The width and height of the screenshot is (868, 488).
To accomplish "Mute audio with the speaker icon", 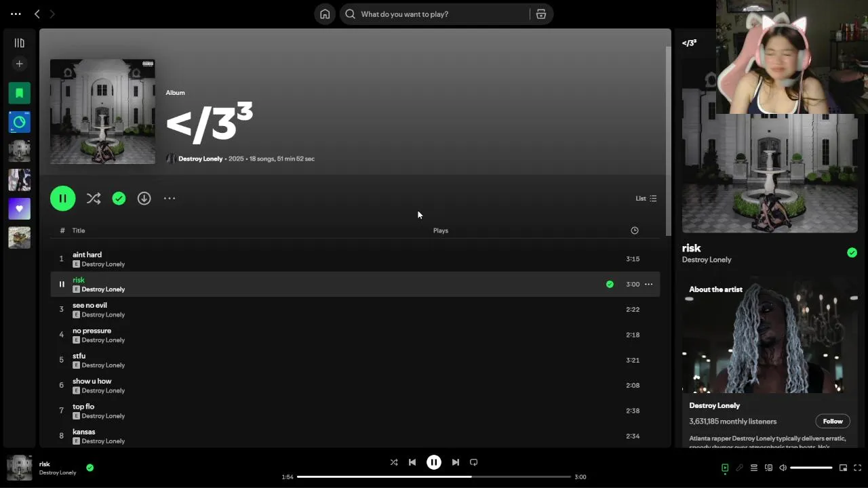I will (x=783, y=468).
